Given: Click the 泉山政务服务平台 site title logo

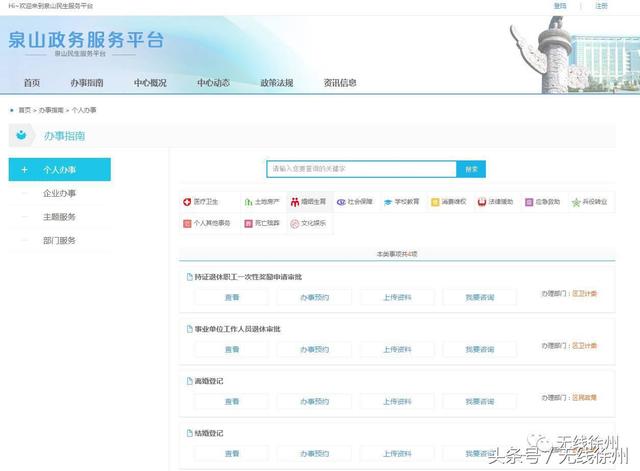Looking at the screenshot, I should coord(86,40).
